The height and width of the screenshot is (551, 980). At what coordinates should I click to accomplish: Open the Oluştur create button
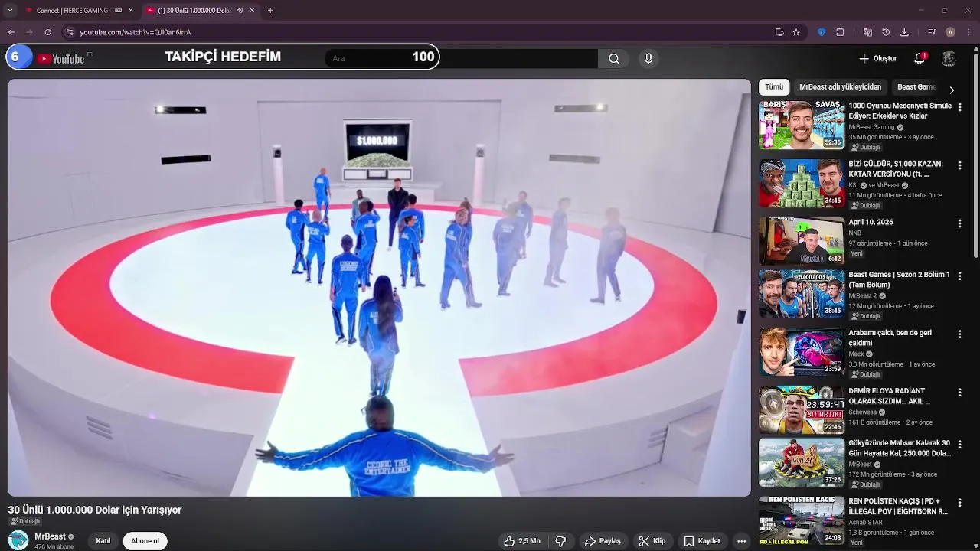pyautogui.click(x=877, y=58)
